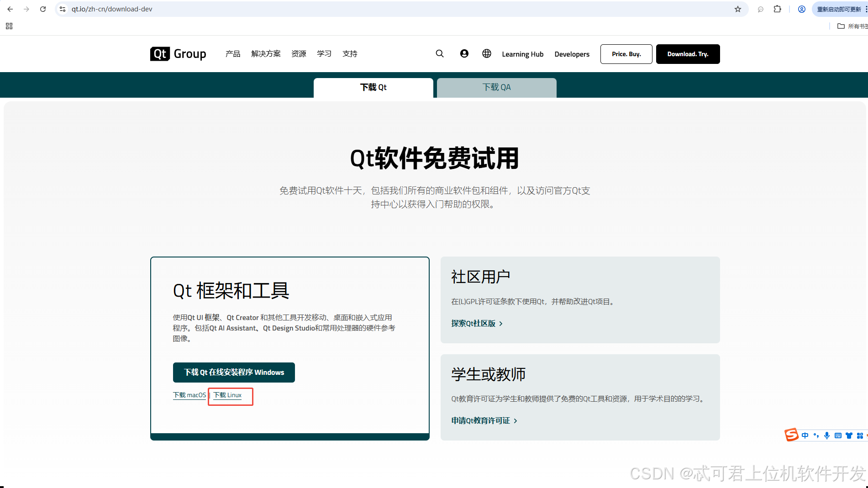Click the Download. Try. button
This screenshot has width=868, height=488.
click(688, 54)
